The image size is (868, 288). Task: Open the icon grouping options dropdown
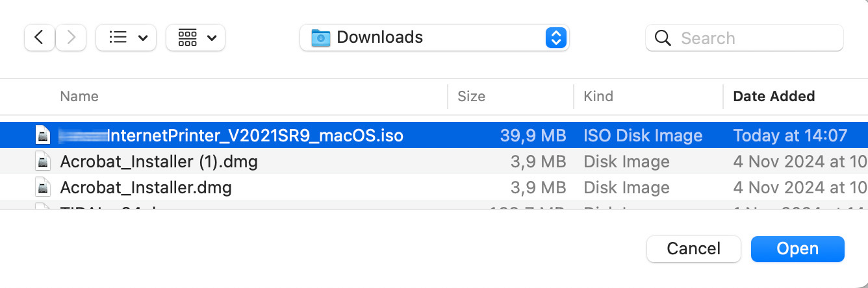click(x=196, y=38)
